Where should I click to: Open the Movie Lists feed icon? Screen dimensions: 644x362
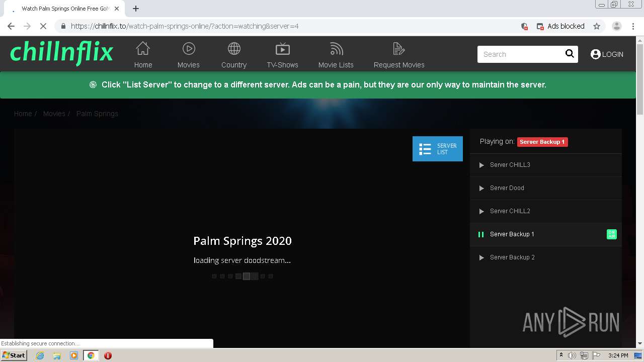pos(336,49)
